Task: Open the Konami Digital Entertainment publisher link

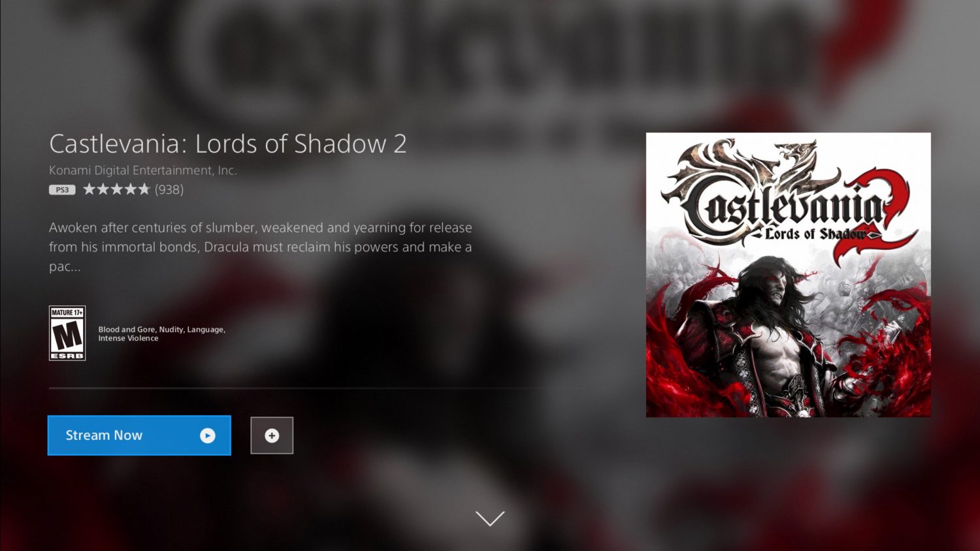Action: pos(143,170)
